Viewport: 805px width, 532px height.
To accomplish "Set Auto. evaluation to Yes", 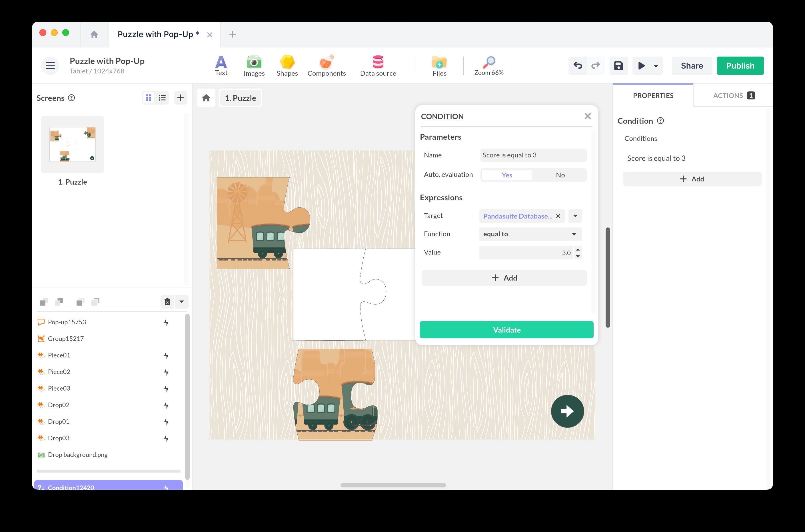I will 506,175.
